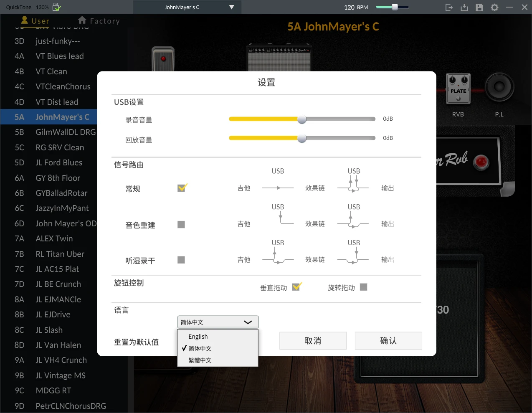532x413 pixels.
Task: Toggle the 旋转拖动 knob control checkbox
Action: tap(364, 287)
